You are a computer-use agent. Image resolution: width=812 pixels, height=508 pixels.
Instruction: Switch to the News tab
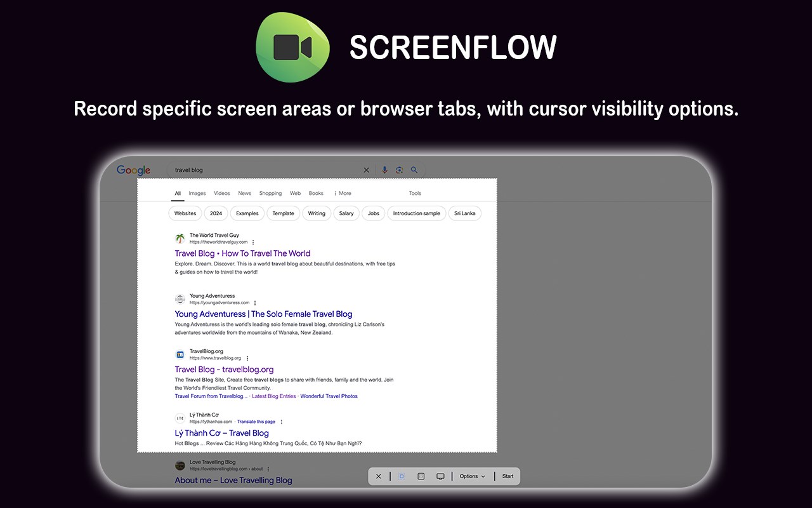[x=245, y=194]
